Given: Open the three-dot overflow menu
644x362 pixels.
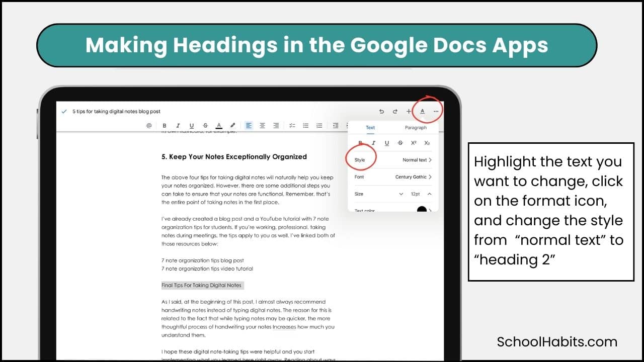Looking at the screenshot, I should coord(436,111).
